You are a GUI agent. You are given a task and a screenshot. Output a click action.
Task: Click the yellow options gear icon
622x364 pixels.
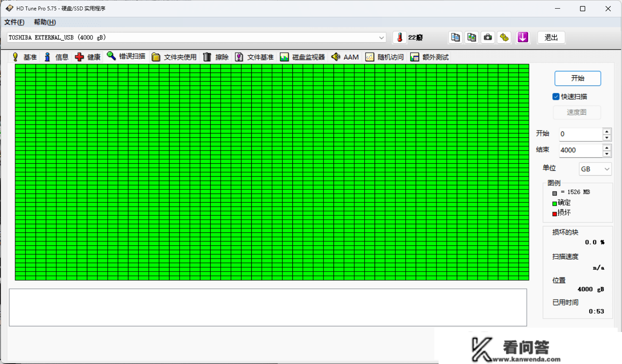point(504,38)
